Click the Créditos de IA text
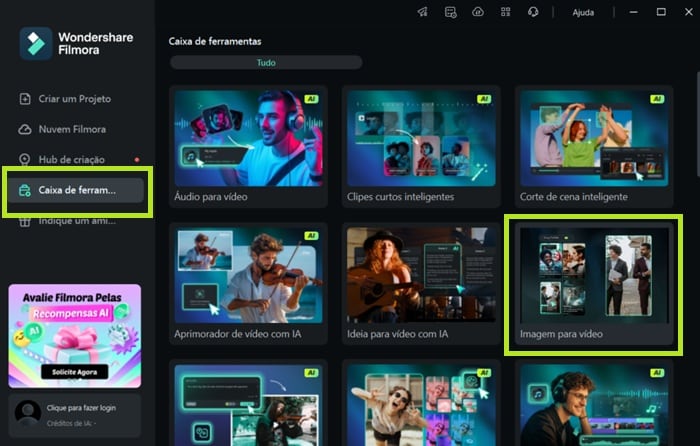The width and height of the screenshot is (700, 446). tap(71, 423)
